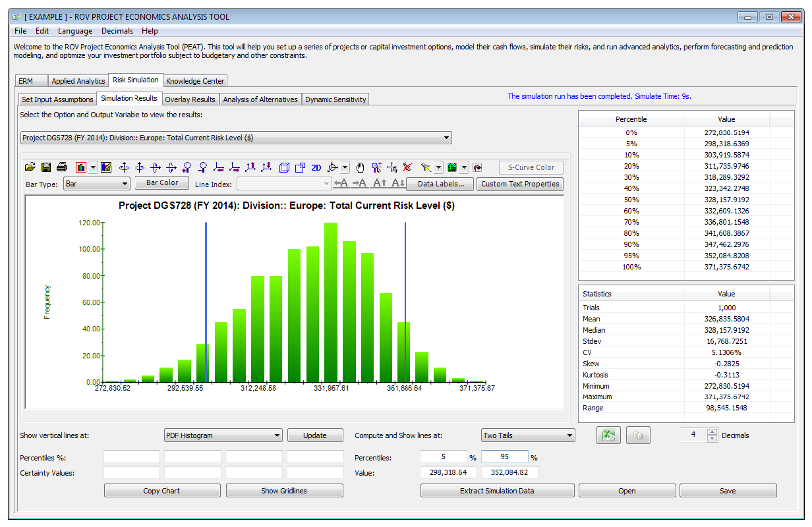Screen dimensions: 812x527
Task: Select the hand pan tool icon
Action: [361, 167]
